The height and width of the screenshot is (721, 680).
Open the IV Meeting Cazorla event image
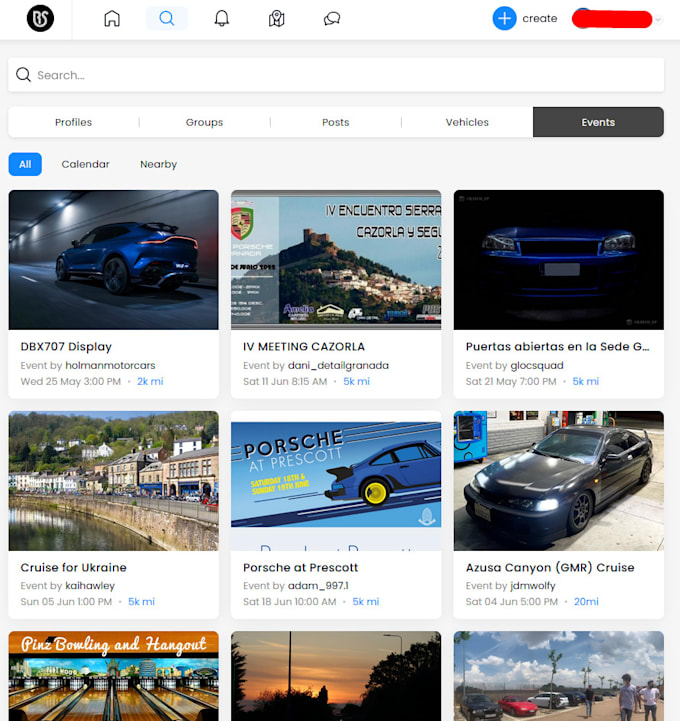[336, 260]
